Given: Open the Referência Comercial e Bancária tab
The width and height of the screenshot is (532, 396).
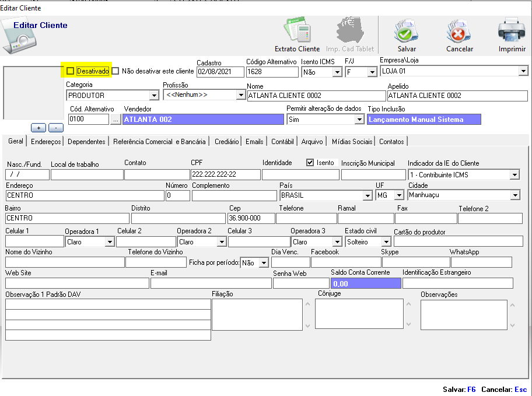Looking at the screenshot, I should [x=159, y=142].
